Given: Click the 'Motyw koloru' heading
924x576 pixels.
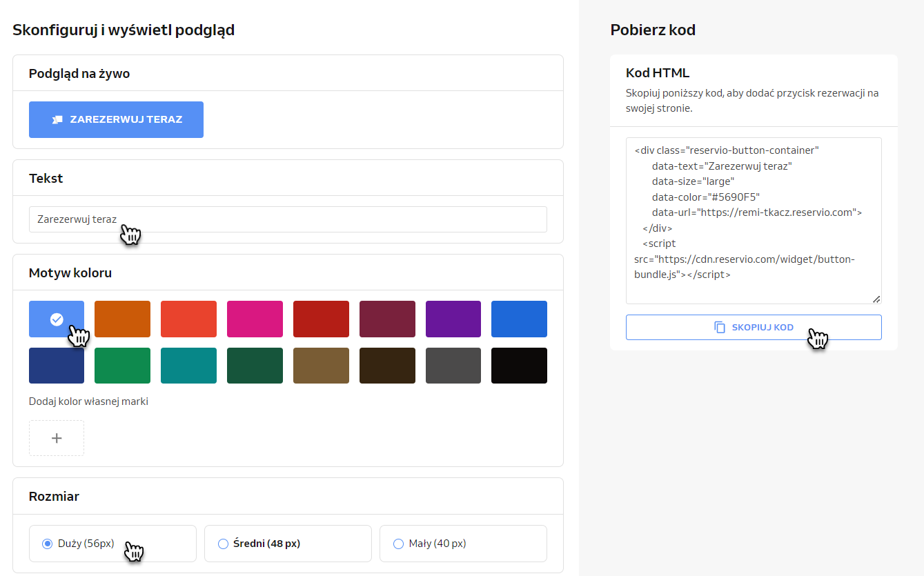Looking at the screenshot, I should click(70, 272).
